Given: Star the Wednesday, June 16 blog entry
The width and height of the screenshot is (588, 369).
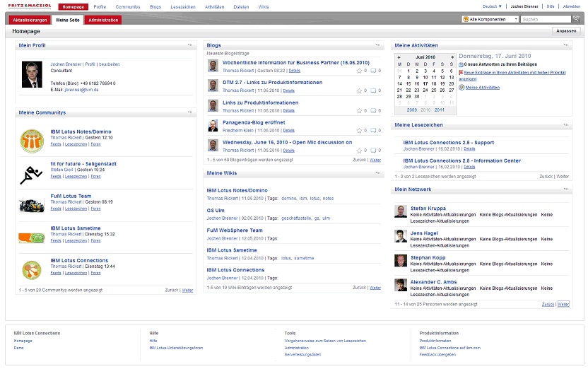Looking at the screenshot, I should 359,151.
